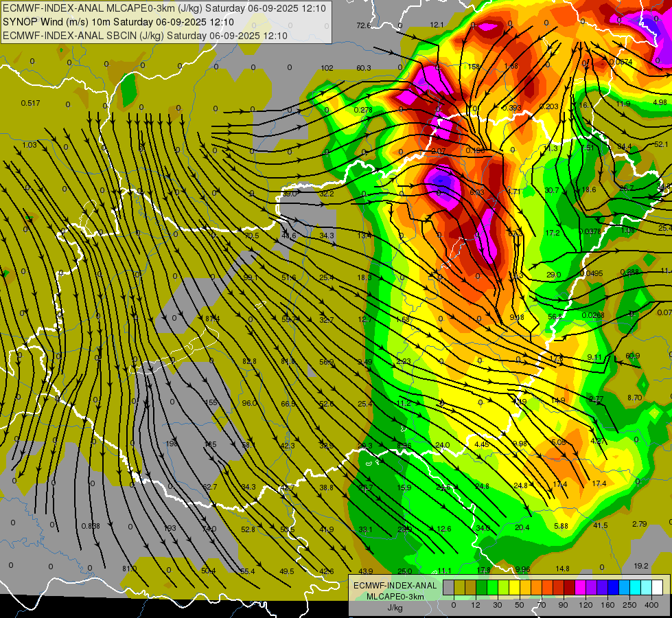
Task: Click the map value 29.0
Action: (x=554, y=275)
